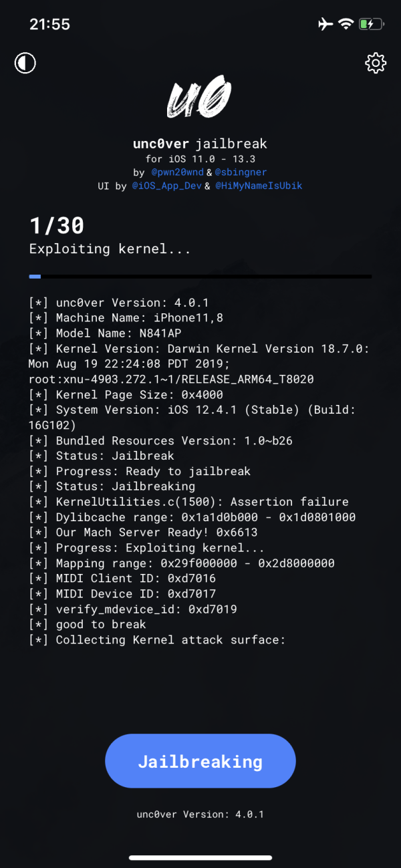Tap the home indicator bar
The width and height of the screenshot is (401, 868).
point(200,857)
